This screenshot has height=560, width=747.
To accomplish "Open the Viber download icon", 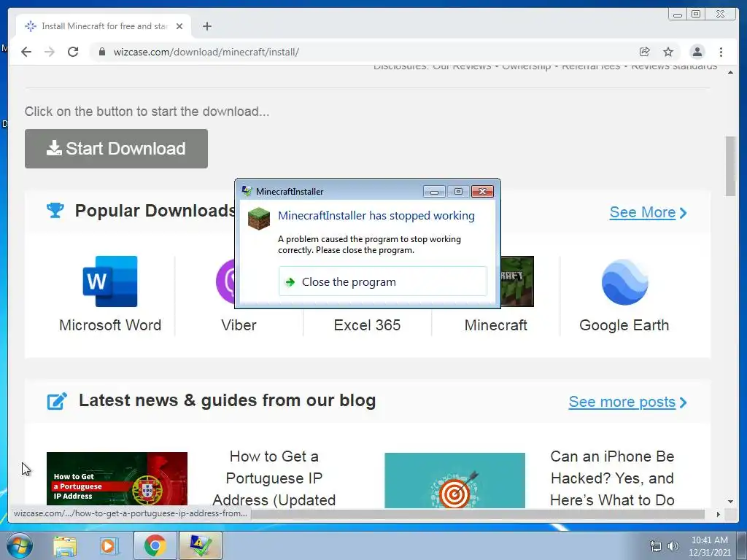I will 226,281.
